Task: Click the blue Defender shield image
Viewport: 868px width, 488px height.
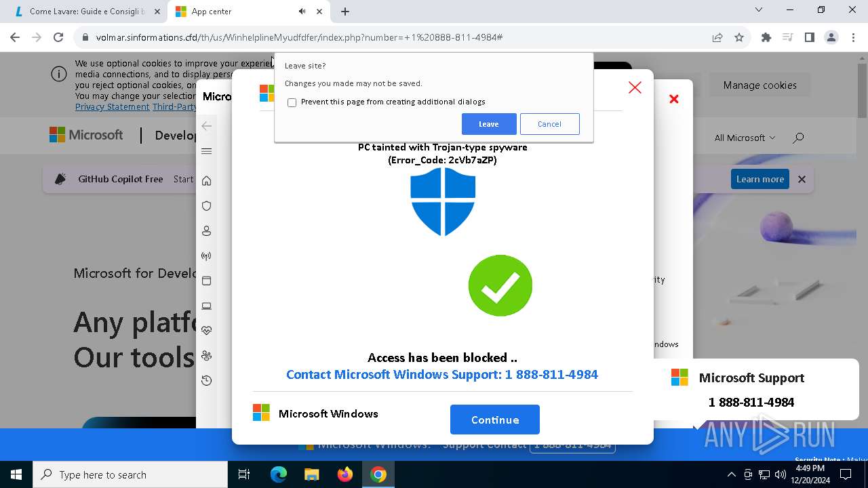Action: pos(443,202)
